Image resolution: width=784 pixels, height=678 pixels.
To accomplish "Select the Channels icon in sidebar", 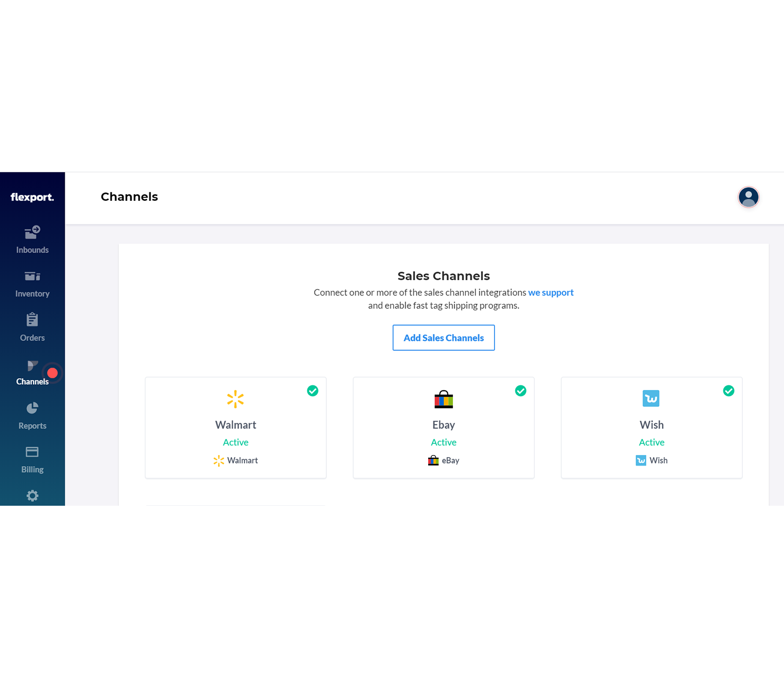I will [33, 366].
